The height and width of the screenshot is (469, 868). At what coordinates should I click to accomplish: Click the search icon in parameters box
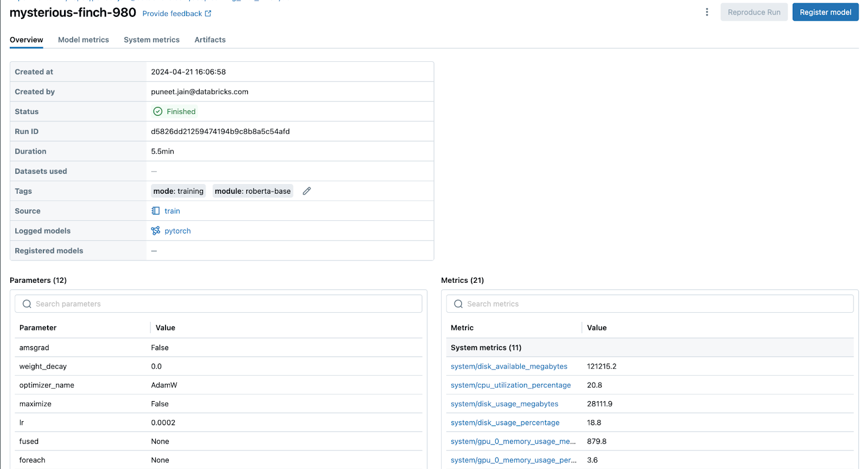click(27, 304)
